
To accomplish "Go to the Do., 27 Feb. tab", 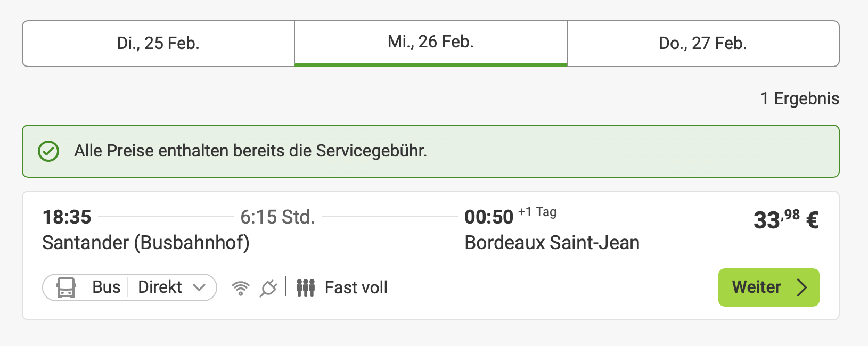I will point(703,44).
